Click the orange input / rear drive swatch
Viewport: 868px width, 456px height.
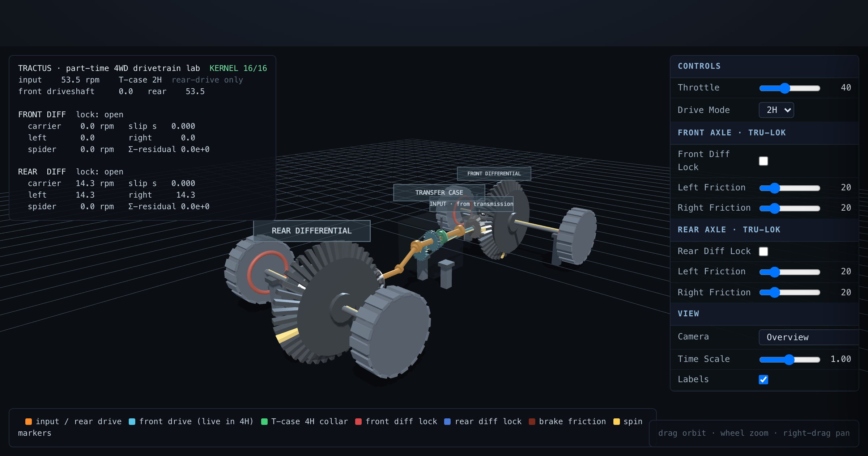[x=29, y=422]
